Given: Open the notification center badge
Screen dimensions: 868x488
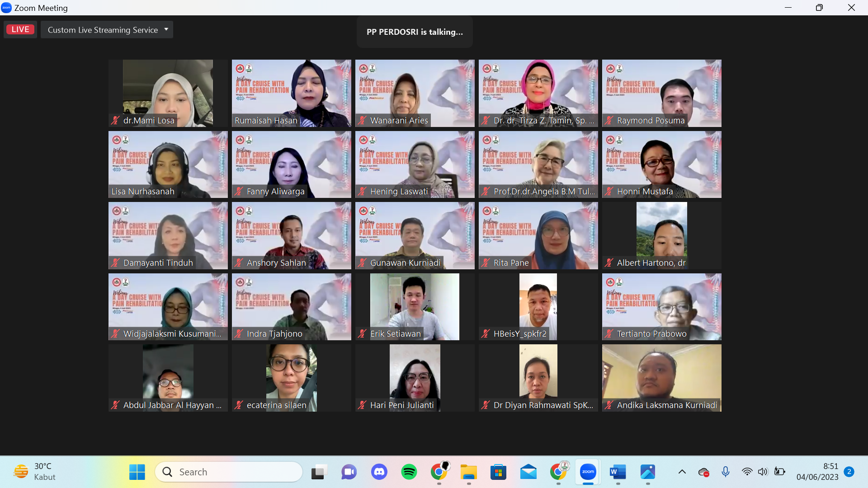Looking at the screenshot, I should click(849, 472).
